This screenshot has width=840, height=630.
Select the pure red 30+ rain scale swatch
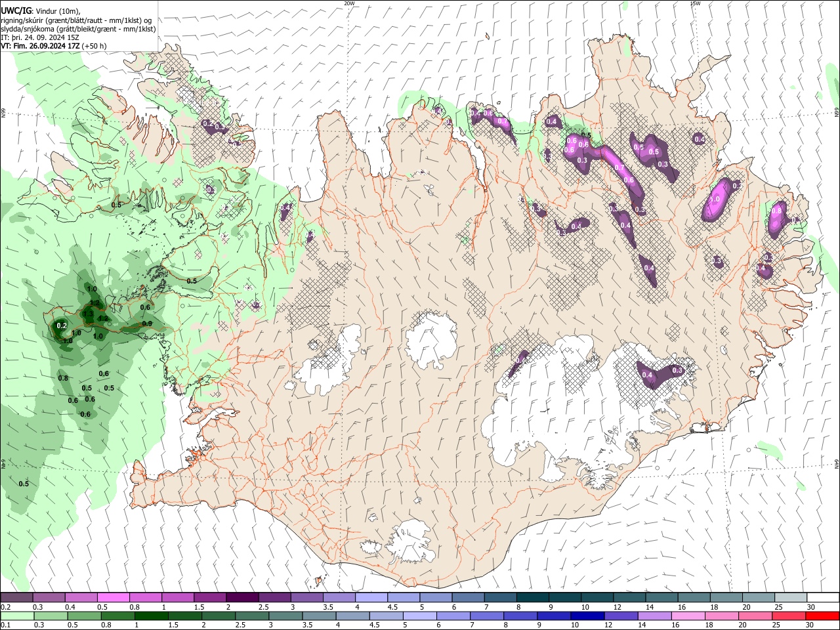click(x=822, y=616)
